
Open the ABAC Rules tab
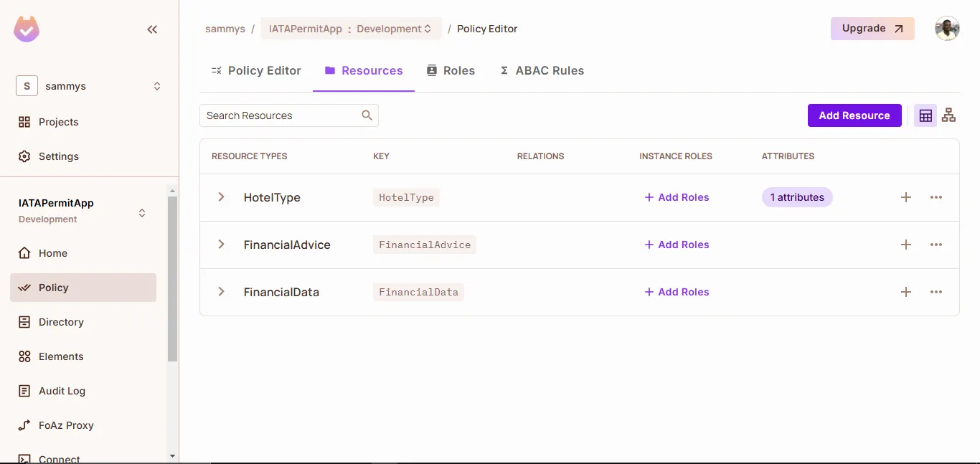click(x=542, y=70)
